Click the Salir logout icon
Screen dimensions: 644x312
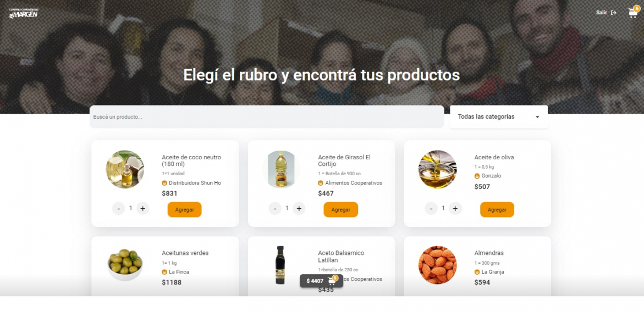click(x=614, y=13)
